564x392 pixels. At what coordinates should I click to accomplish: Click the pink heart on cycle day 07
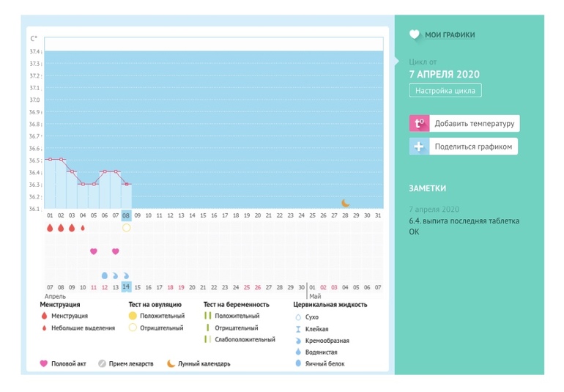click(x=116, y=251)
